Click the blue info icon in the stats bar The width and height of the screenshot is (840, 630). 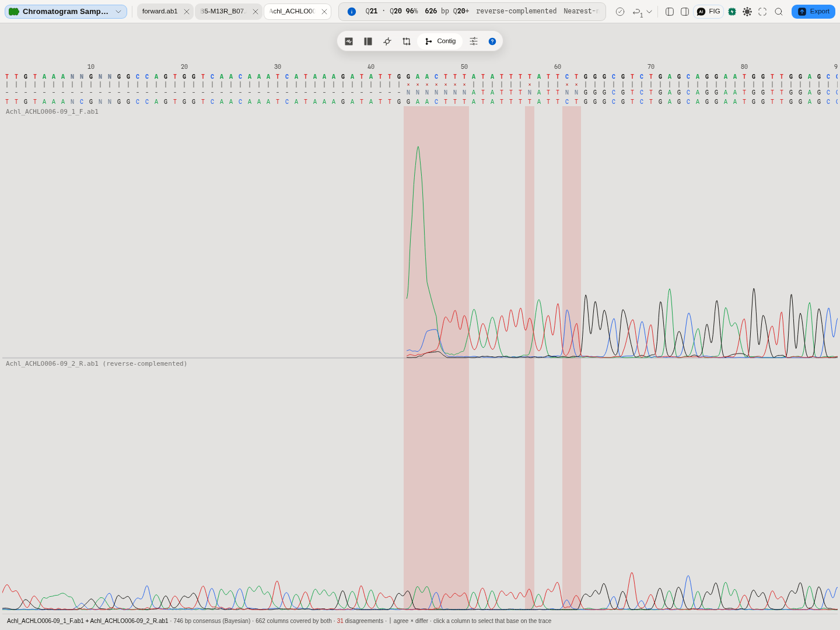point(352,12)
